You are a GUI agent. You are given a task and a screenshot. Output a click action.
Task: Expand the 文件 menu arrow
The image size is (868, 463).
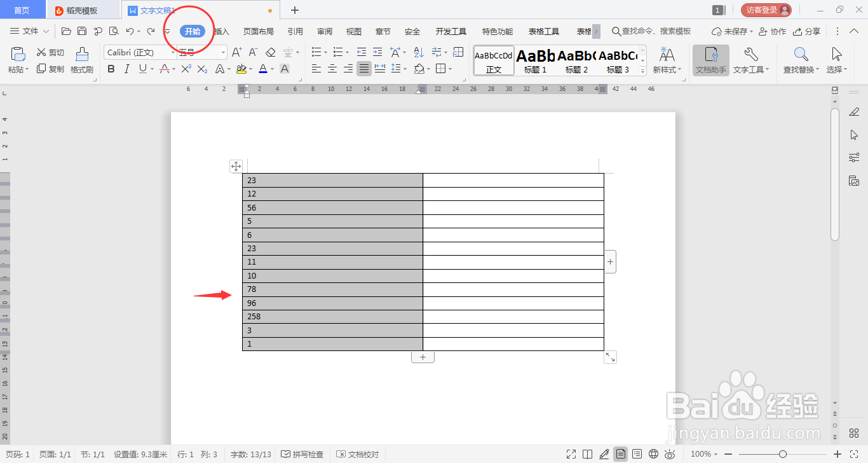click(46, 31)
